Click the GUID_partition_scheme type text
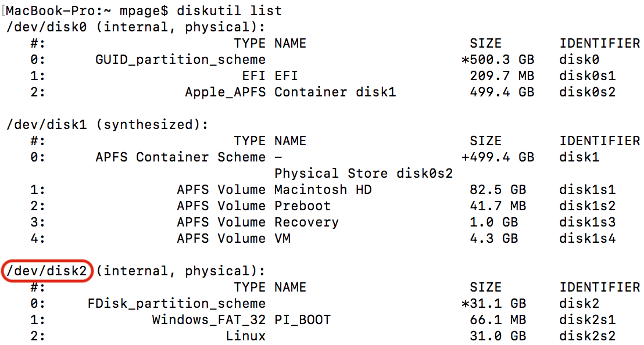Image resolution: width=644 pixels, height=345 pixels. [x=180, y=60]
